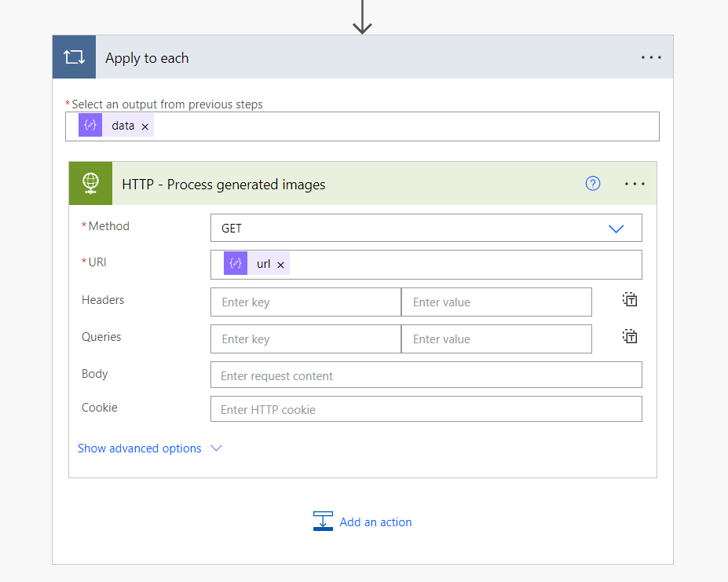Remove the url token from URI
728x582 pixels.
[280, 265]
